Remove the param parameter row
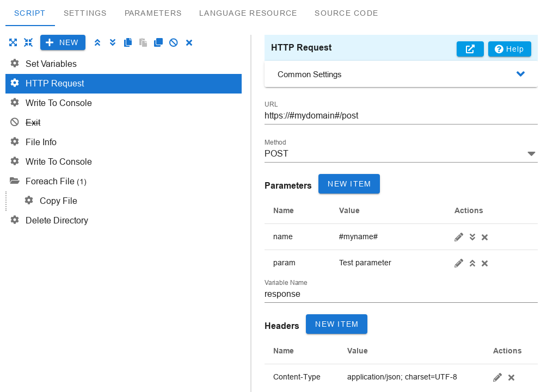The image size is (547, 392). point(484,264)
